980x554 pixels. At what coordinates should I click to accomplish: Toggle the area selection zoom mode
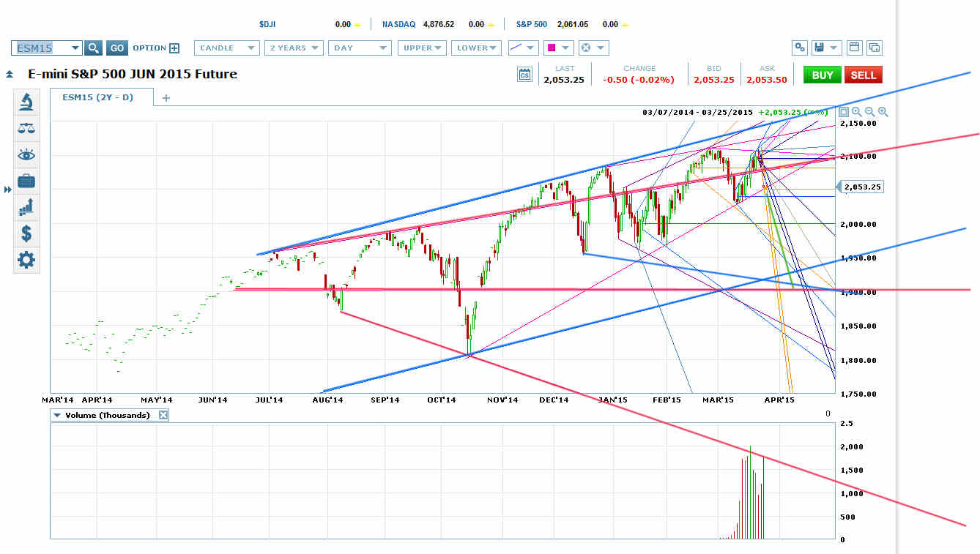[x=844, y=111]
